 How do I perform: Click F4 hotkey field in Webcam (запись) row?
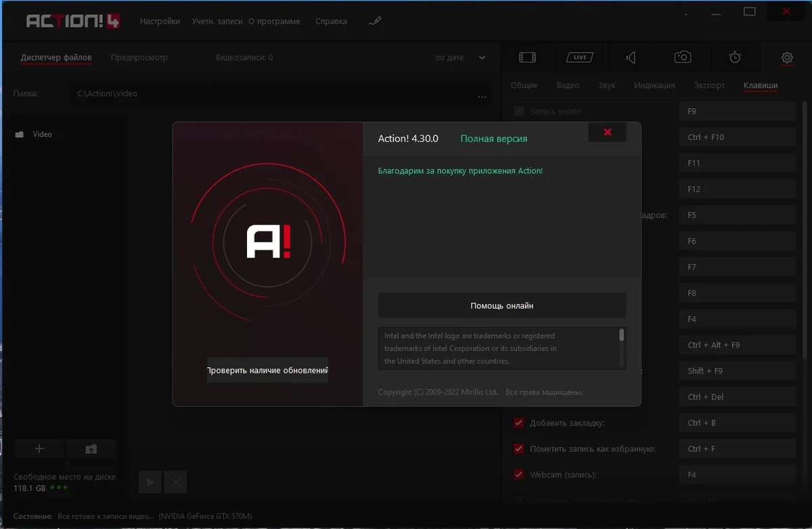coord(738,475)
